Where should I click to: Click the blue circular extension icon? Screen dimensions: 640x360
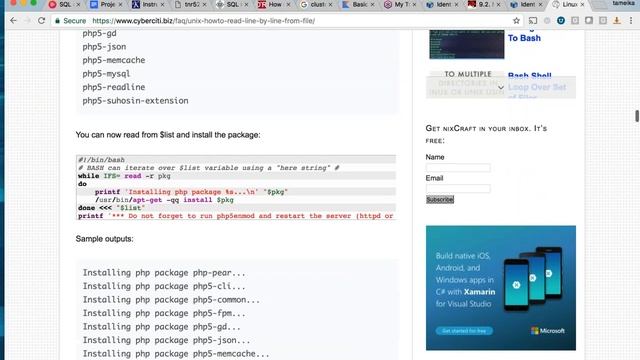561,20
